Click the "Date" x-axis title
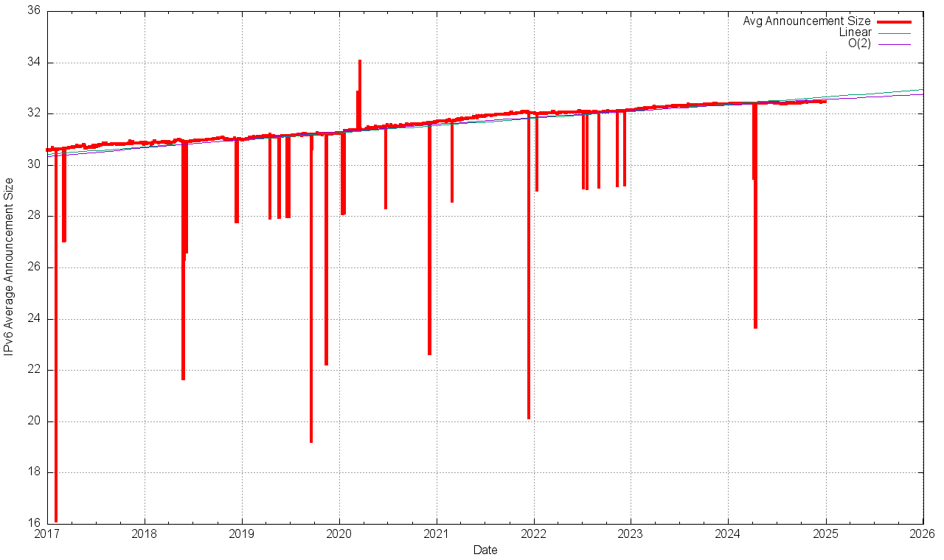Viewport: 944px width, 560px height. (x=485, y=550)
